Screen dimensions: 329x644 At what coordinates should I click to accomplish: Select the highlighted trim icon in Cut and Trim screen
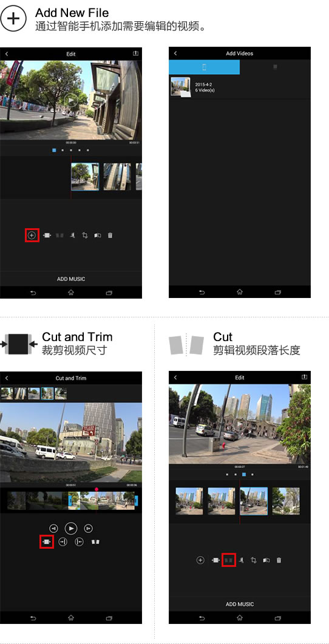pos(47,542)
